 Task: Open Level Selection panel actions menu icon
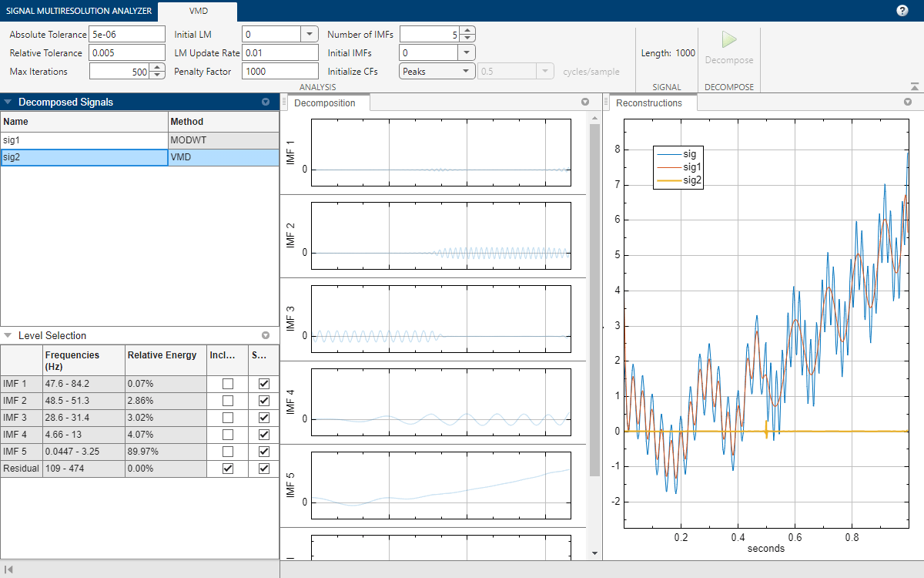coord(266,335)
